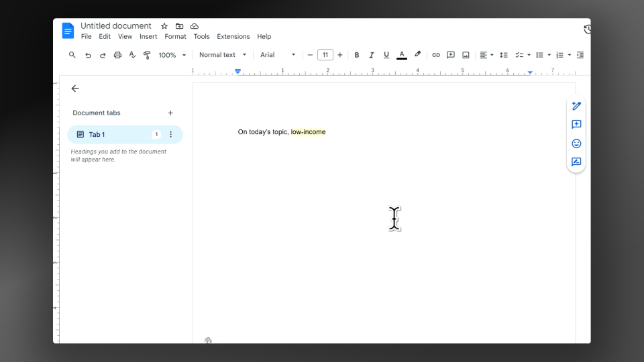
Task: Open the Google Docs home icon
Action: [68, 31]
